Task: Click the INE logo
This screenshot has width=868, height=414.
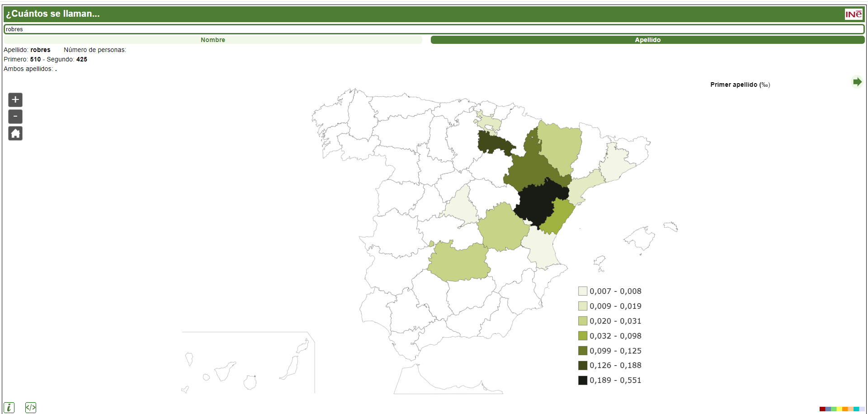Action: (854, 14)
